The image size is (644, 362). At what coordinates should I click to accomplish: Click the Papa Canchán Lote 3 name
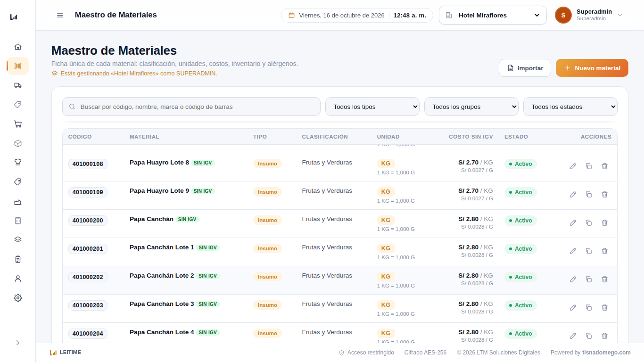point(162,304)
